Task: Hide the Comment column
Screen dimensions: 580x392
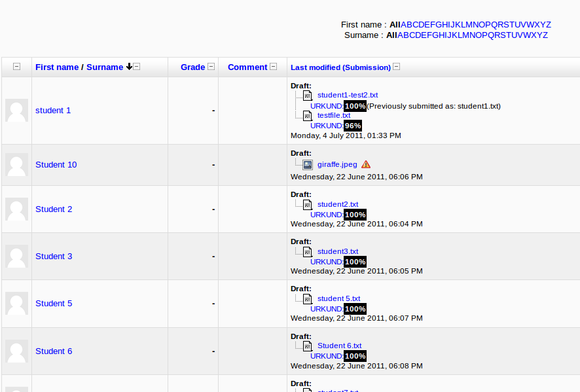Action: coord(274,67)
